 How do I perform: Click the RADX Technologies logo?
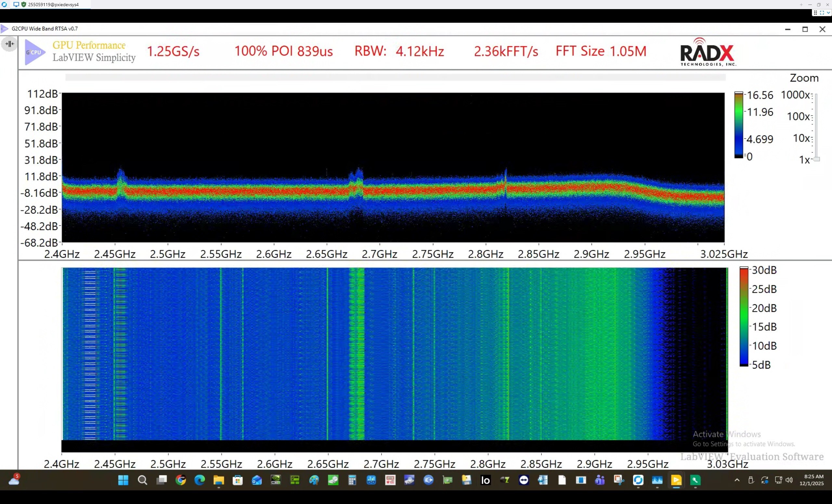pos(708,52)
